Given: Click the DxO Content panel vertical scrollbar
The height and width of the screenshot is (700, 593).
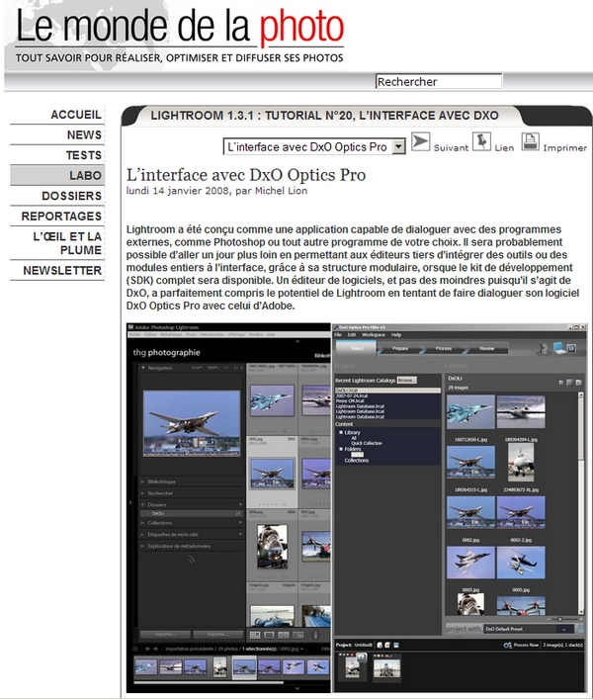Looking at the screenshot, I should 581,503.
